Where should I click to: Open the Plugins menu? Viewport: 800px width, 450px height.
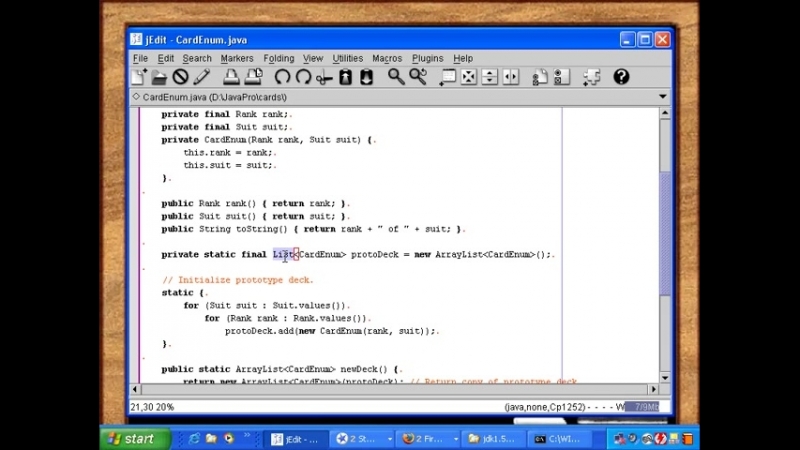pyautogui.click(x=427, y=58)
